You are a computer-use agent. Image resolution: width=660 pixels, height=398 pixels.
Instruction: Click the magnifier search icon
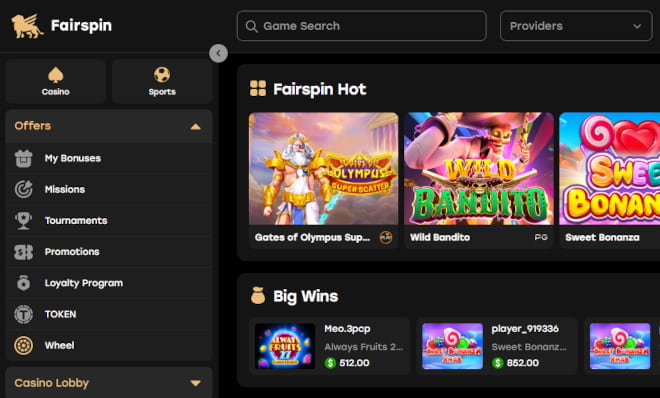[x=252, y=27]
